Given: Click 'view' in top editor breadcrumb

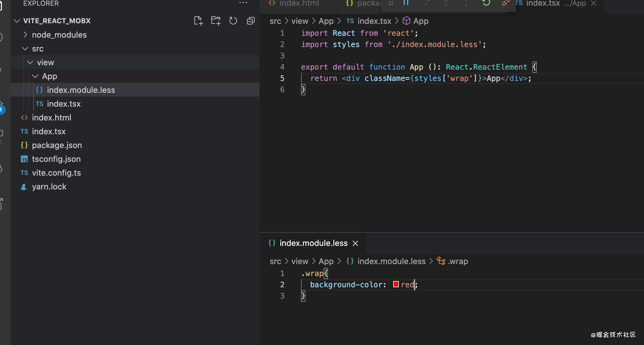Looking at the screenshot, I should (300, 21).
